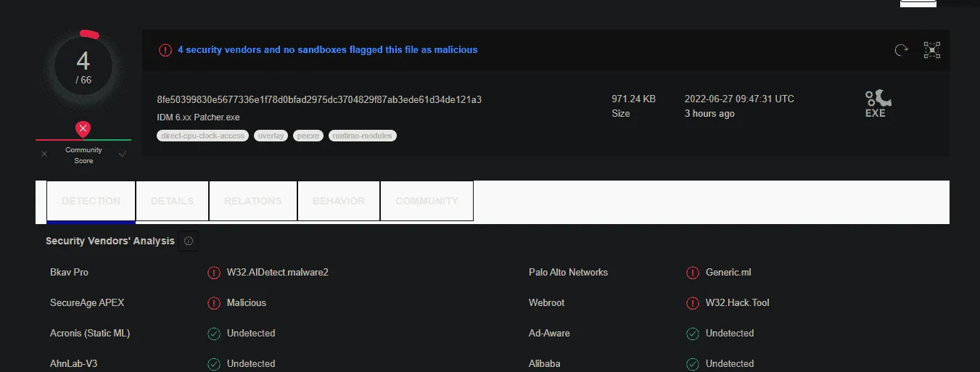
Task: Click the W32.AIDetect.malware2 result
Action: 278,273
